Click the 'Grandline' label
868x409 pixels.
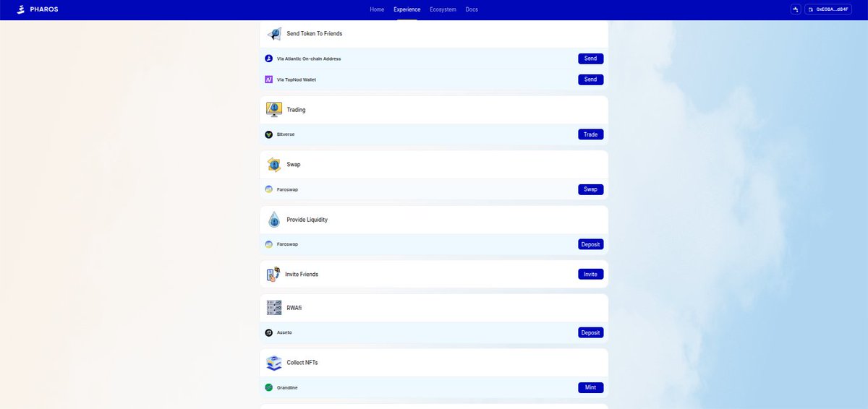(287, 387)
